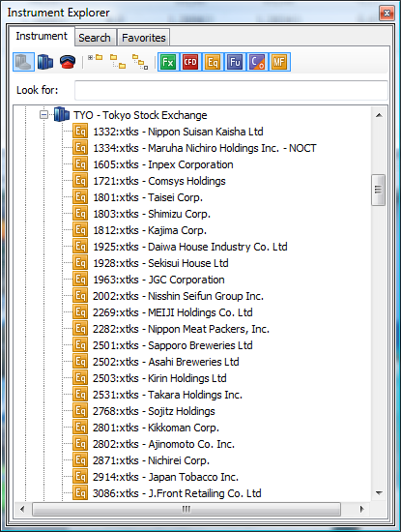This screenshot has width=401, height=532.
Task: Toggle the CFD instrument filter
Action: coord(190,62)
